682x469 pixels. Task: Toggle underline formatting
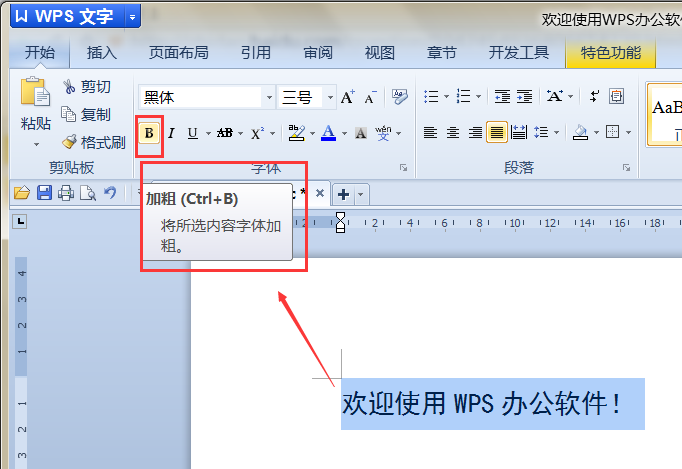pos(193,133)
